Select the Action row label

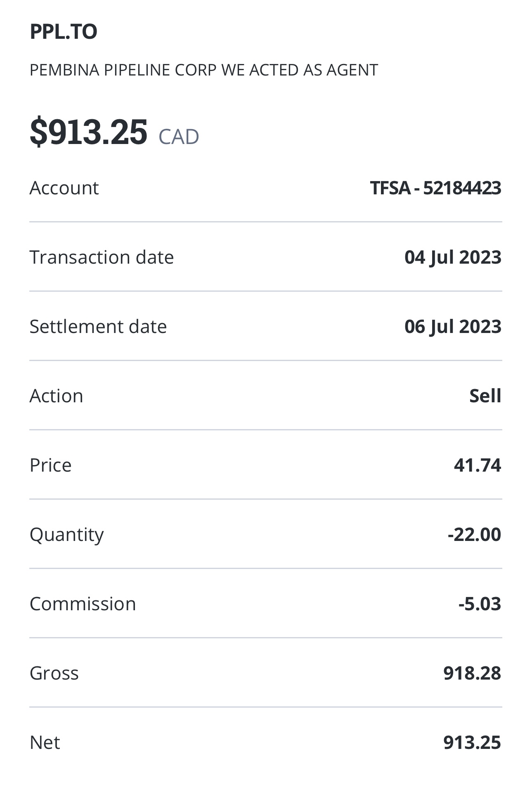pyautogui.click(x=57, y=396)
